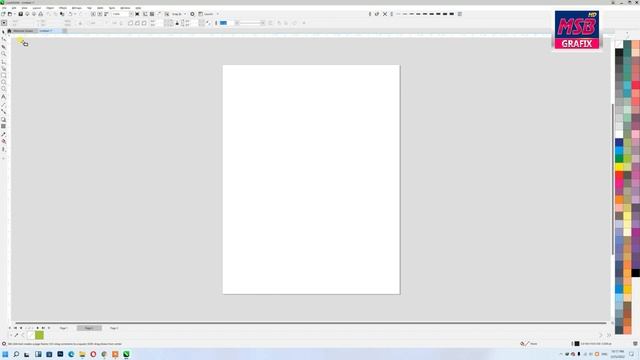
Task: Select the Polygon tool in toolbox
Action: [4, 89]
